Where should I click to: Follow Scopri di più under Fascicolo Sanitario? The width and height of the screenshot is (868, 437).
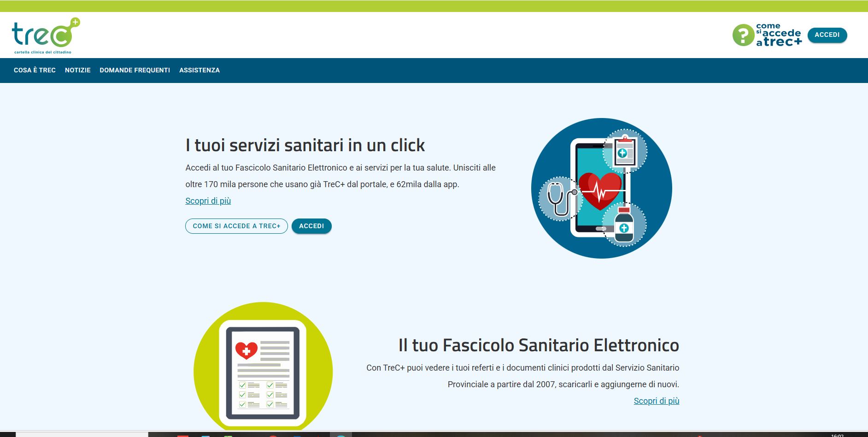pyautogui.click(x=656, y=401)
